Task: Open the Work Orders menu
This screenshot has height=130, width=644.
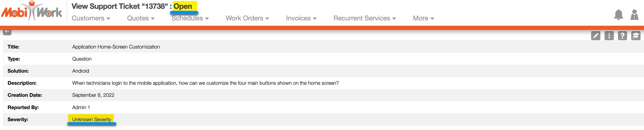Action: pyautogui.click(x=247, y=18)
